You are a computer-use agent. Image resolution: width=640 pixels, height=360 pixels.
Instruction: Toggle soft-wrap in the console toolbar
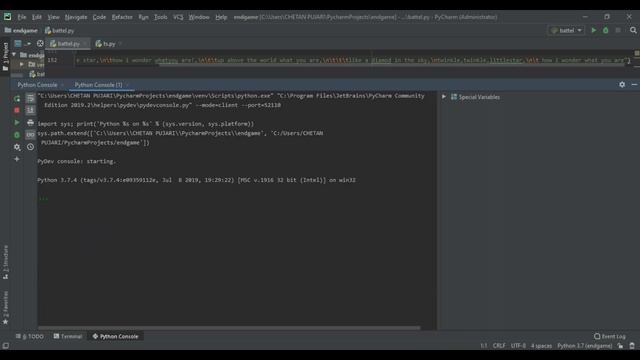(31, 98)
